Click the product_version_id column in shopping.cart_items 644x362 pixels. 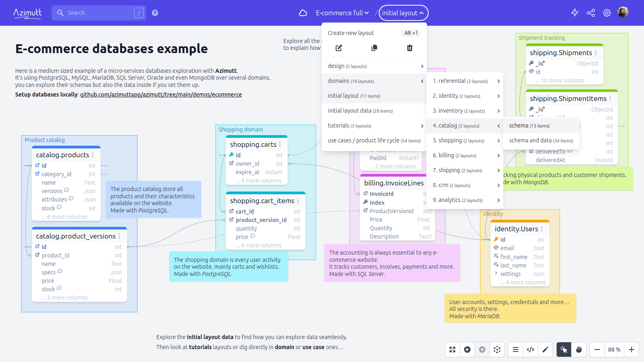tap(266, 220)
